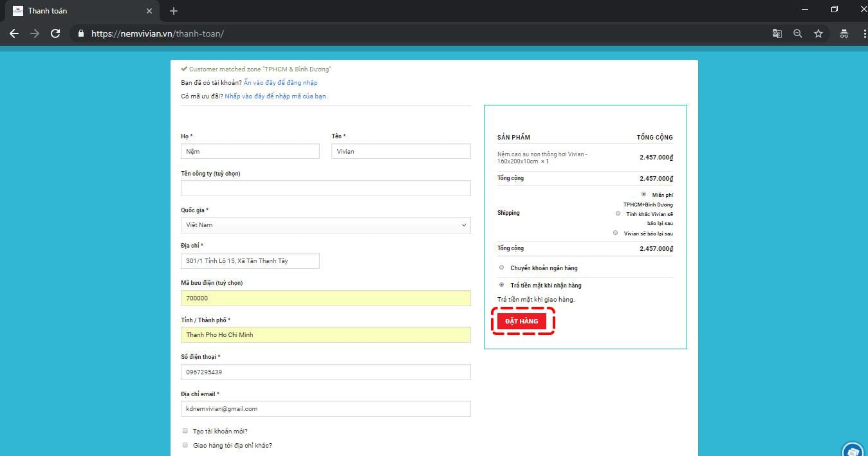Check the 'Tạo tài khoản mới?' checkbox
The width and height of the screenshot is (868, 456).
click(x=185, y=431)
